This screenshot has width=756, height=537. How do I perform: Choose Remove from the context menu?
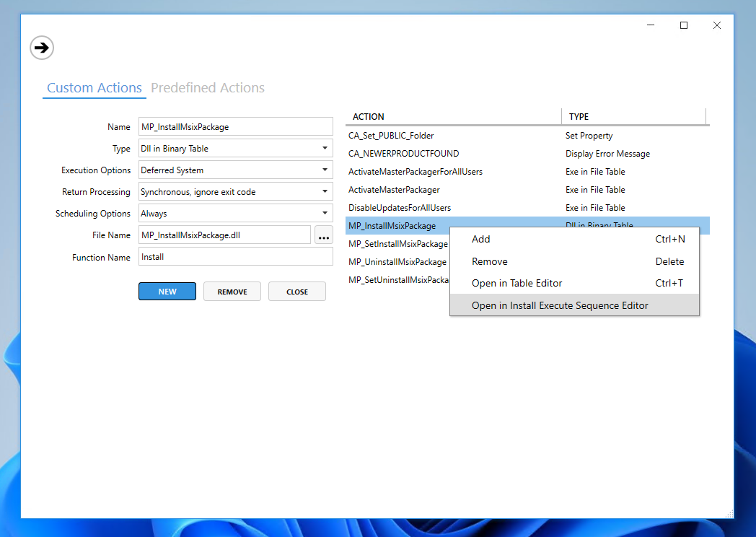tap(574, 261)
